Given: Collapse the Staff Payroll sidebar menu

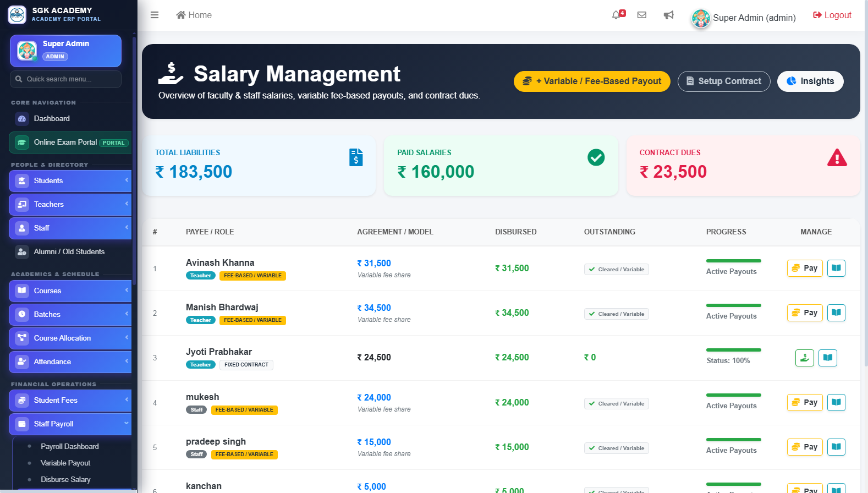Looking at the screenshot, I should pyautogui.click(x=70, y=424).
